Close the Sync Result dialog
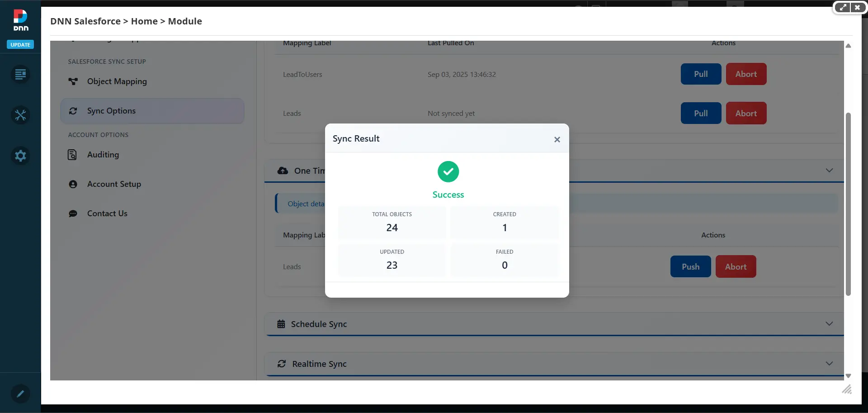The width and height of the screenshot is (868, 413). [x=557, y=140]
